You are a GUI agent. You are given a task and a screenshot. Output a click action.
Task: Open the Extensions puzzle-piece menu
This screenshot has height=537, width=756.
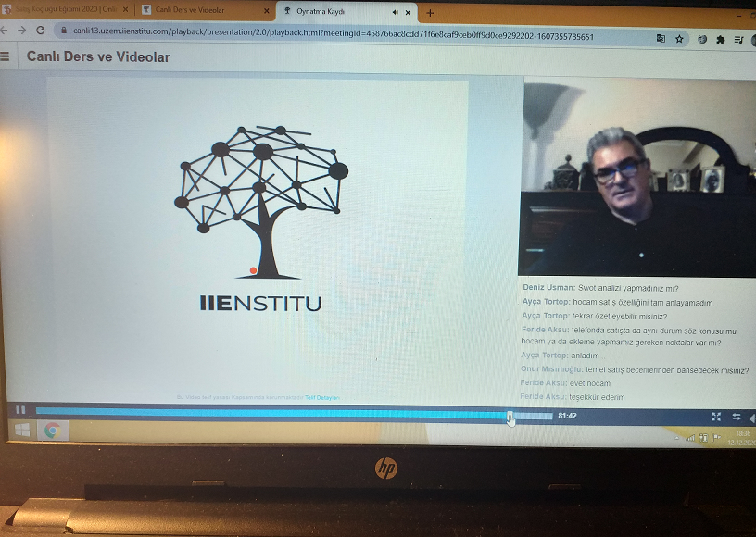(720, 40)
